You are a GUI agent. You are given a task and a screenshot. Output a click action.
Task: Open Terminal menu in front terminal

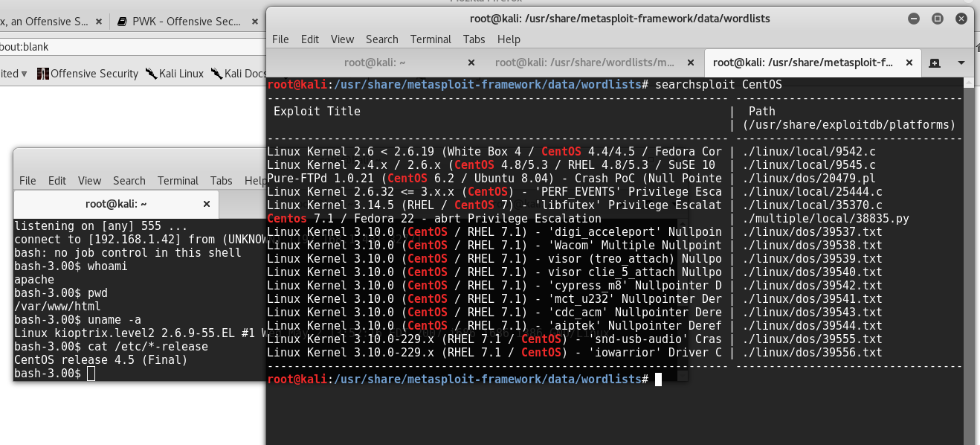tap(431, 39)
